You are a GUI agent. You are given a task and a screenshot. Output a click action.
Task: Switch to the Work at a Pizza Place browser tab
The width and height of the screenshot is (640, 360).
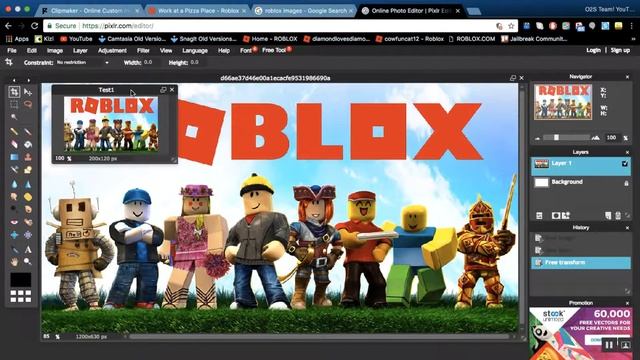(198, 11)
